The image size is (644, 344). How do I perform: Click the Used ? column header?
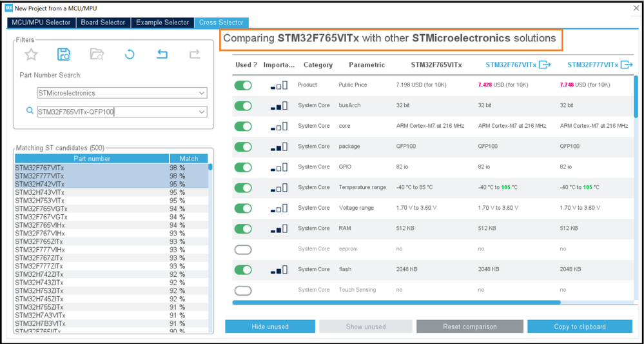pos(246,65)
